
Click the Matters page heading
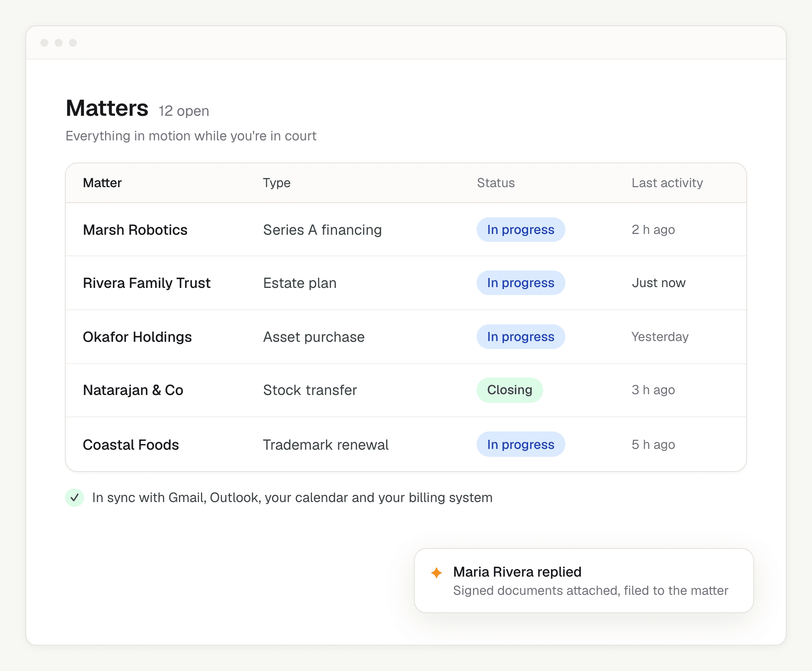(107, 108)
